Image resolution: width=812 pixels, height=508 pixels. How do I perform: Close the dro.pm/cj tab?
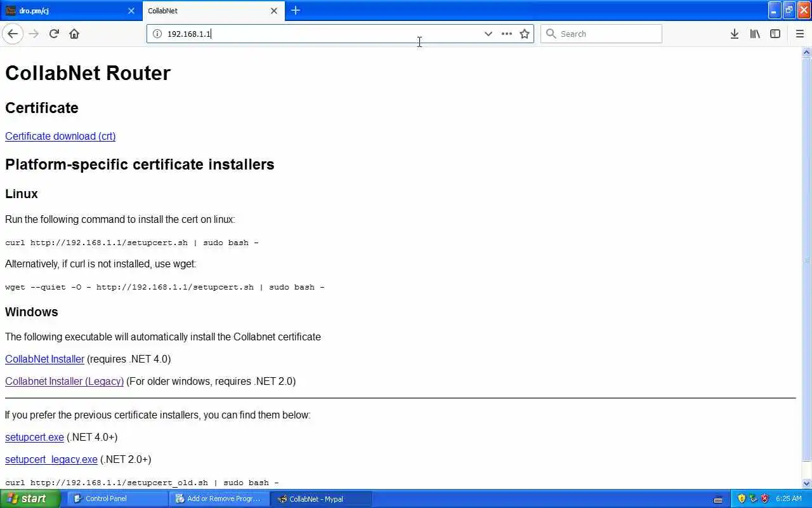point(131,11)
